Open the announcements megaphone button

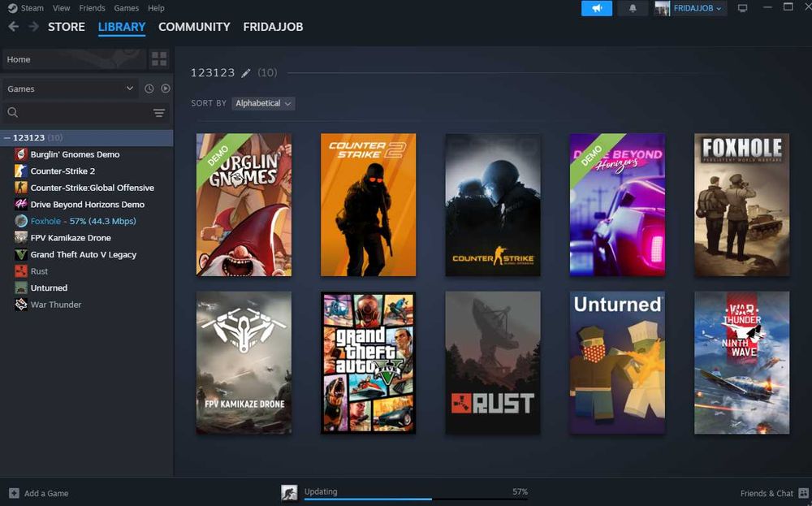pyautogui.click(x=597, y=8)
